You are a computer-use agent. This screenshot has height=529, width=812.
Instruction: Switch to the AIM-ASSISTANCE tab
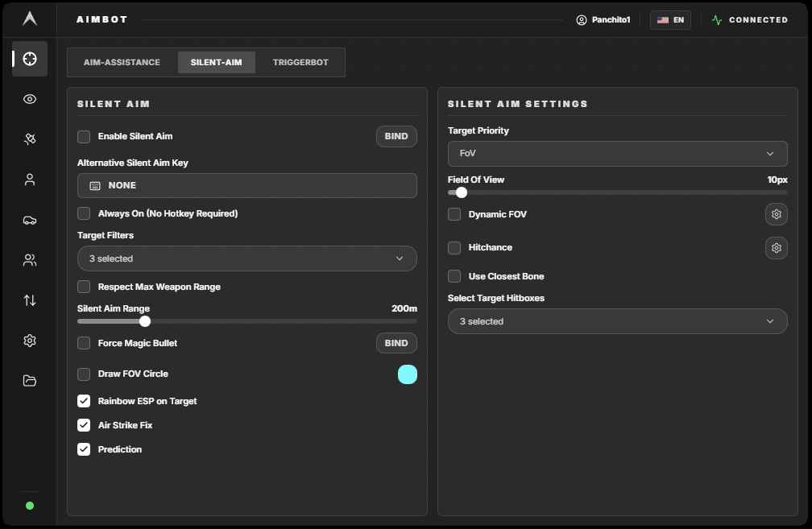click(122, 63)
